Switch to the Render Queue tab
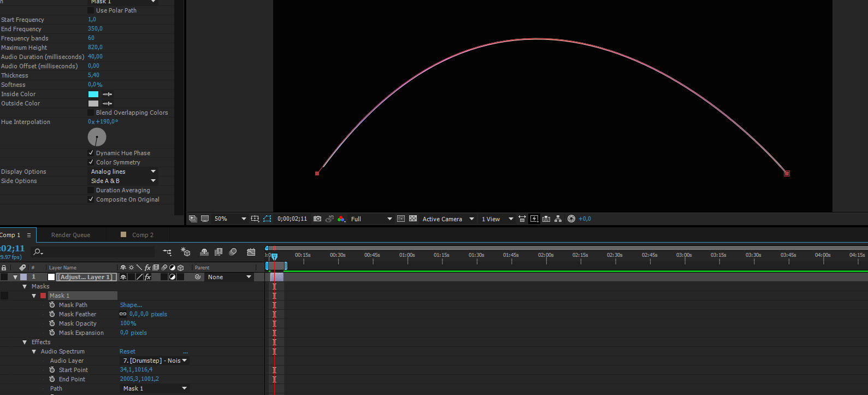 [70, 235]
